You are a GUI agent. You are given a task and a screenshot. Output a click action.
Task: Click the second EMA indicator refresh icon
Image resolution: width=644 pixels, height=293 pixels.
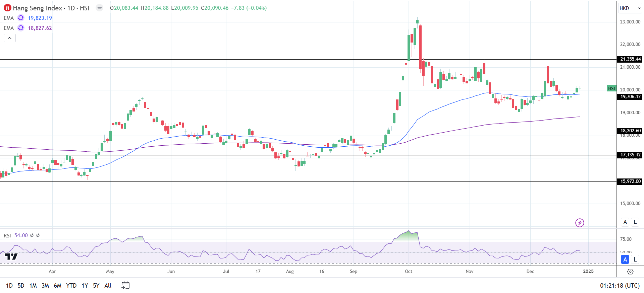(21, 28)
